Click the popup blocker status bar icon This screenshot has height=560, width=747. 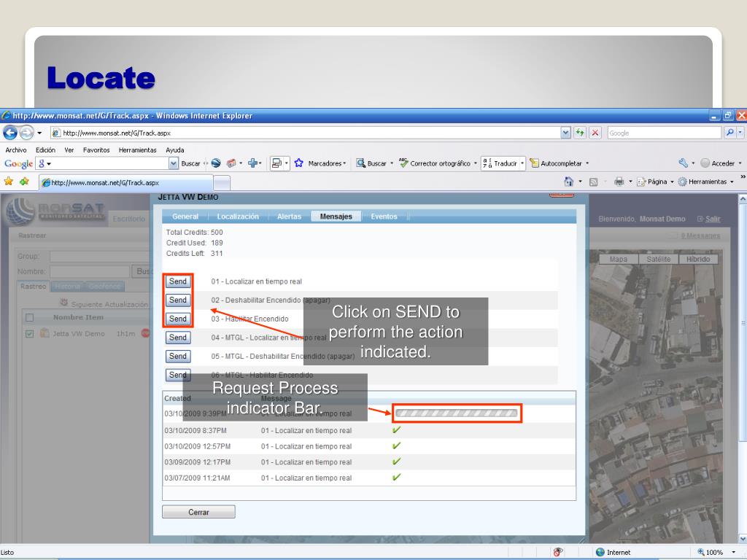(x=558, y=552)
